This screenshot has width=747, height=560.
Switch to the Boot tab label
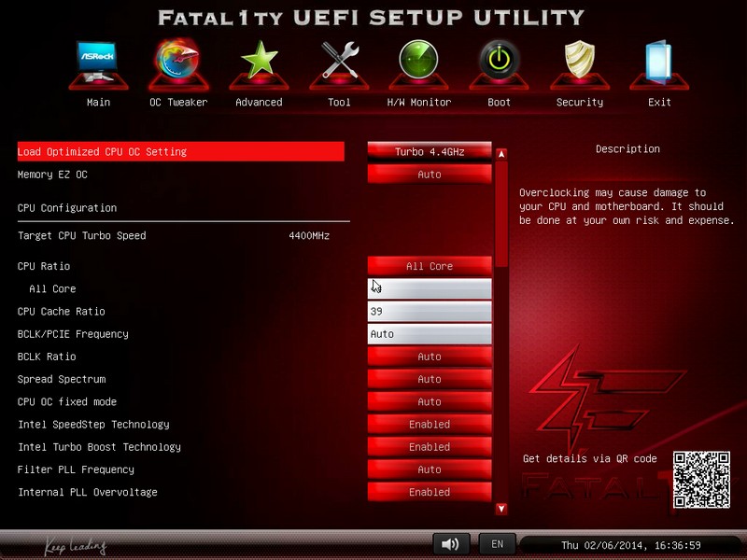[499, 102]
